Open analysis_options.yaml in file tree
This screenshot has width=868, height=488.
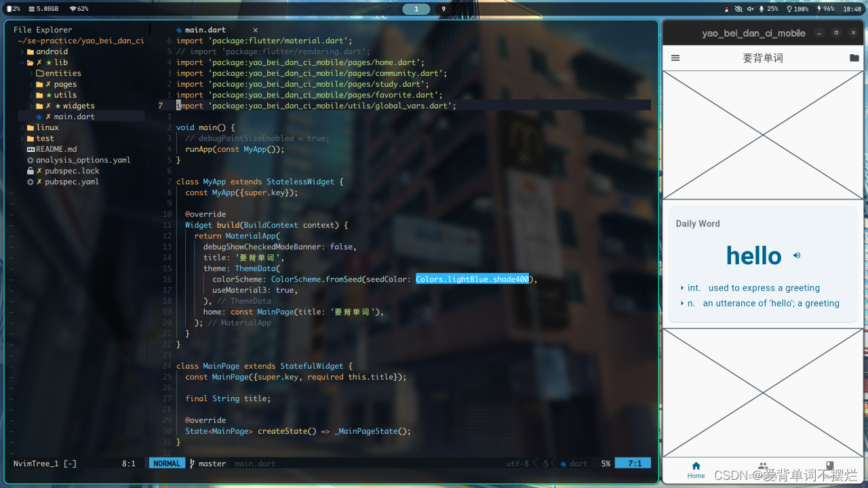83,160
